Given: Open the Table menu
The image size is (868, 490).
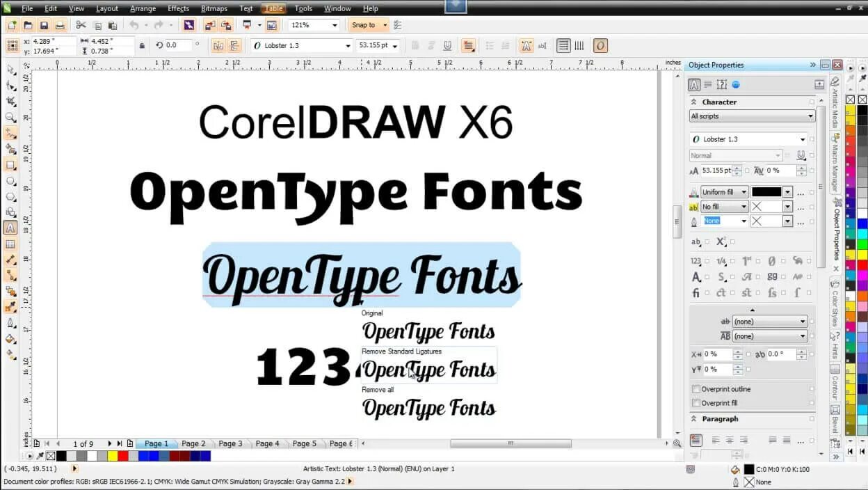Looking at the screenshot, I should coord(273,8).
